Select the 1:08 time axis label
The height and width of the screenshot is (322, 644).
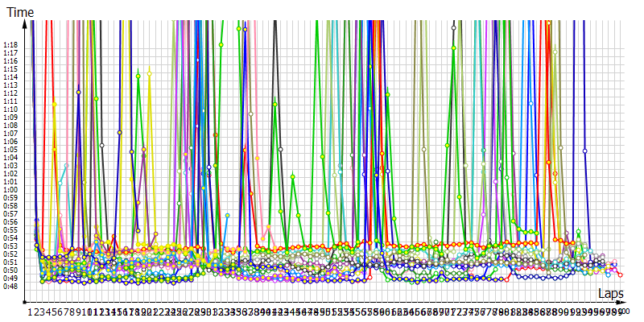pos(10,126)
